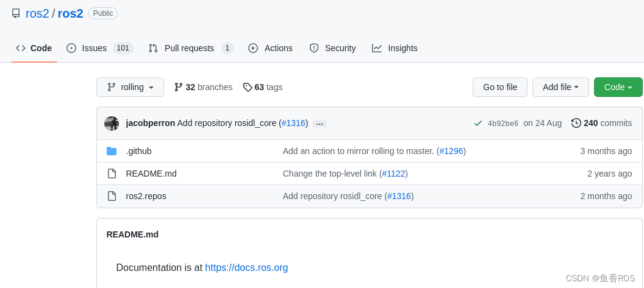The width and height of the screenshot is (644, 288).
Task: Open the Pull requests tab
Action: [x=191, y=49]
